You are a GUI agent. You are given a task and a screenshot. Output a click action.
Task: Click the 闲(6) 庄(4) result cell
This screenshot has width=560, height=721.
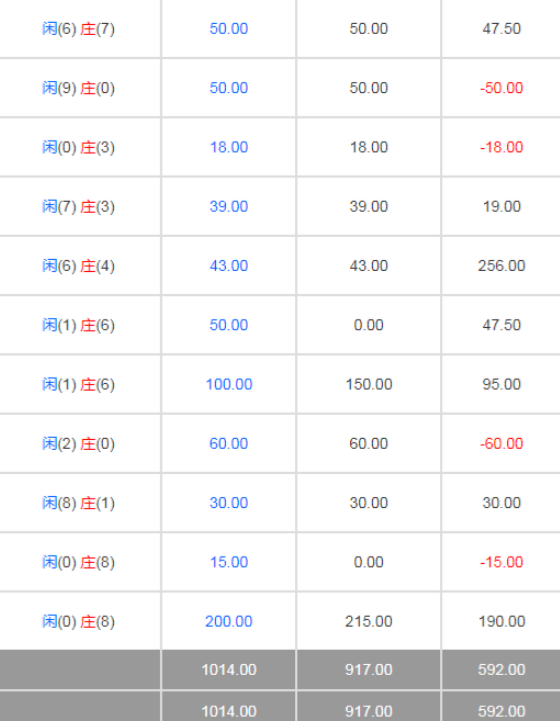click(78, 266)
